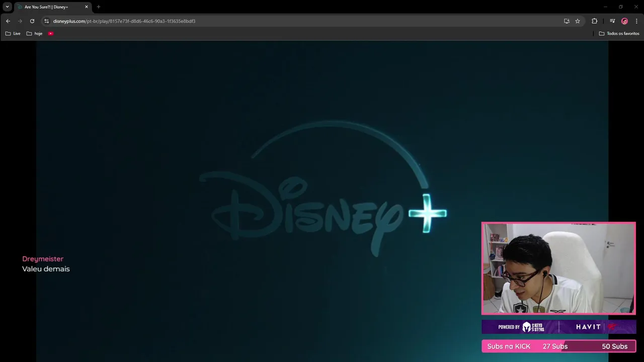Open a new tab with plus button
The height and width of the screenshot is (362, 644).
98,7
